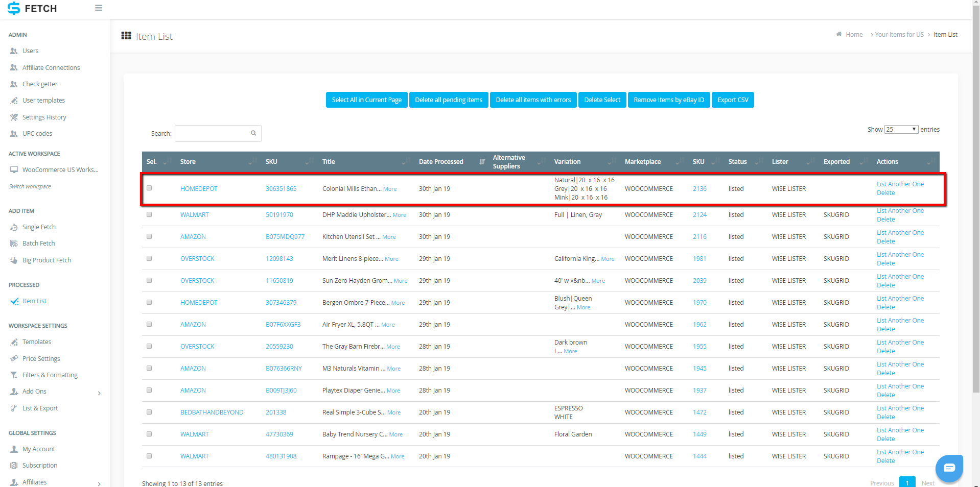The width and height of the screenshot is (980, 487).
Task: Click the User templates icon
Action: [x=14, y=101]
